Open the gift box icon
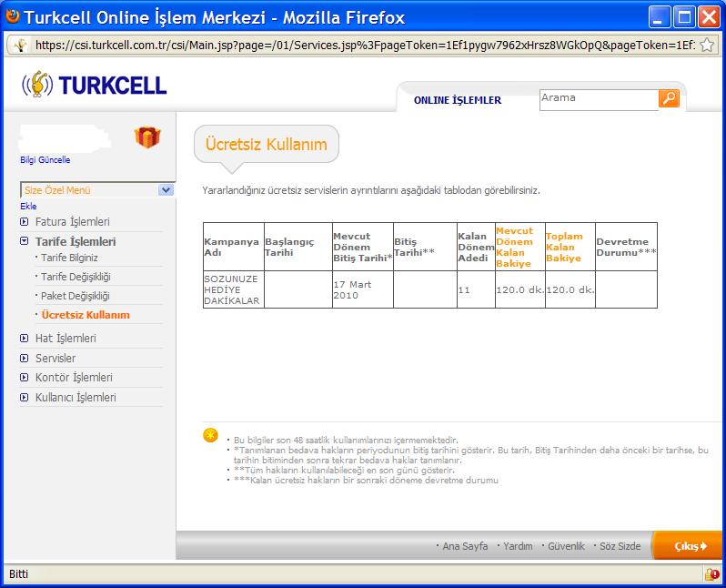Image resolution: width=726 pixels, height=588 pixels. click(147, 137)
